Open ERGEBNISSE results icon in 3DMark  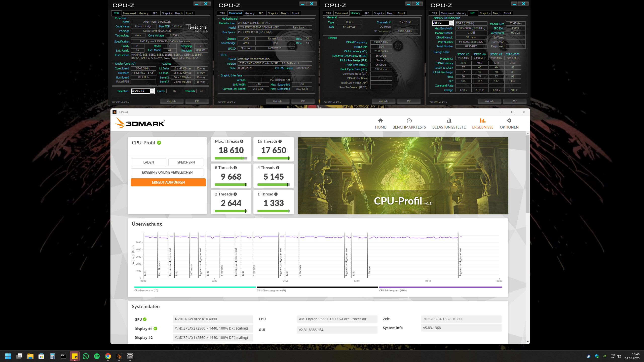coord(482,120)
